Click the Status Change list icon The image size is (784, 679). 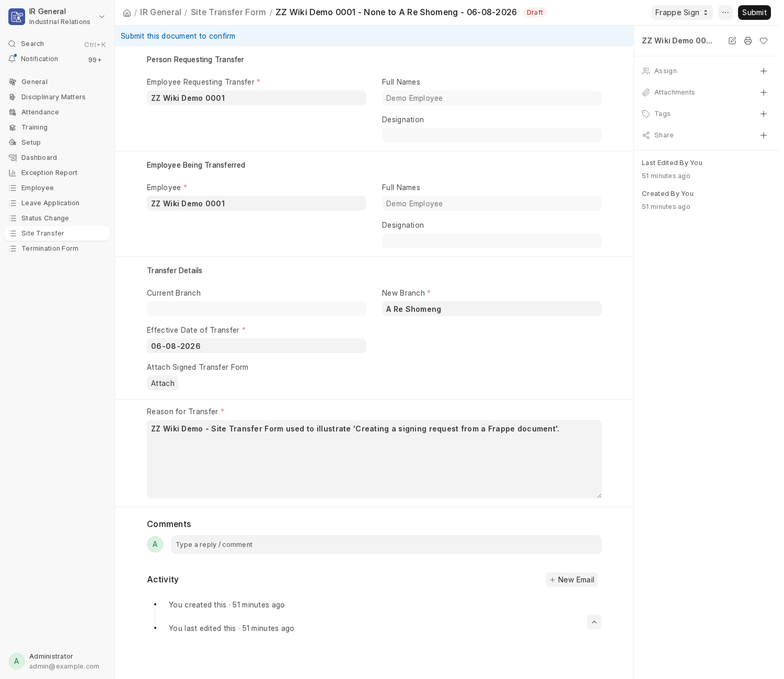click(13, 218)
